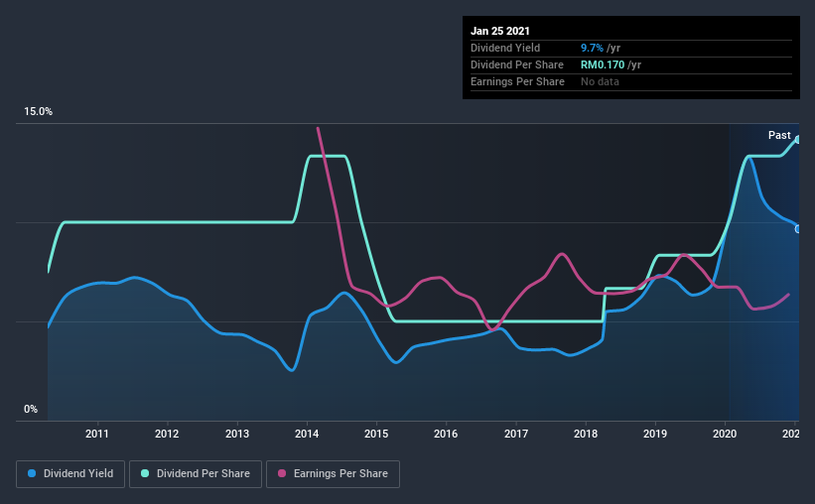Click the 0% y-axis label
Image resolution: width=815 pixels, height=504 pixels.
(x=31, y=410)
